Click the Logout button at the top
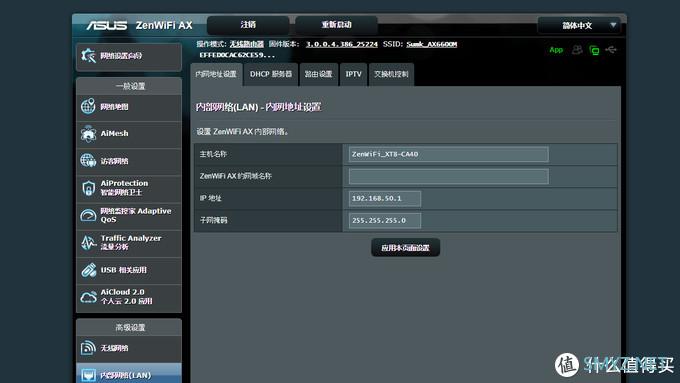Screen dimensions: 680x383 (248, 25)
